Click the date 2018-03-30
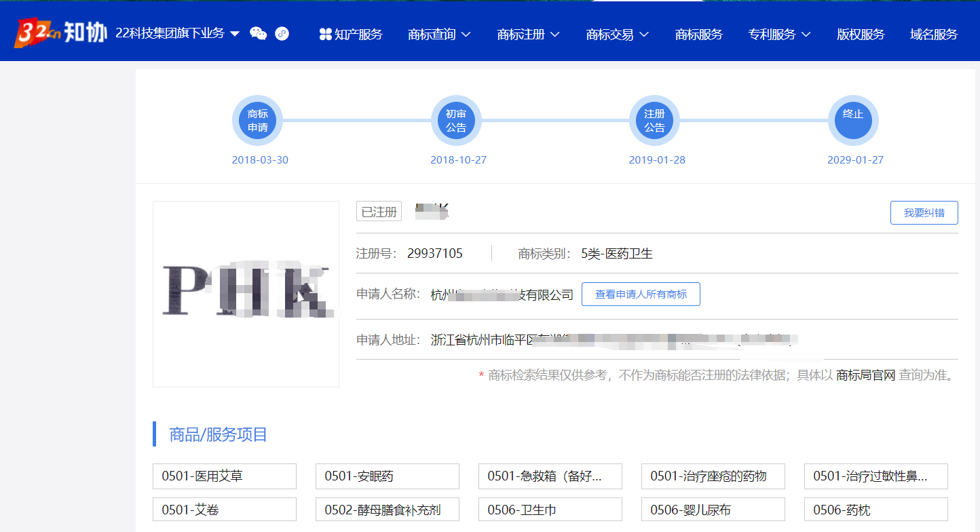 [x=260, y=160]
